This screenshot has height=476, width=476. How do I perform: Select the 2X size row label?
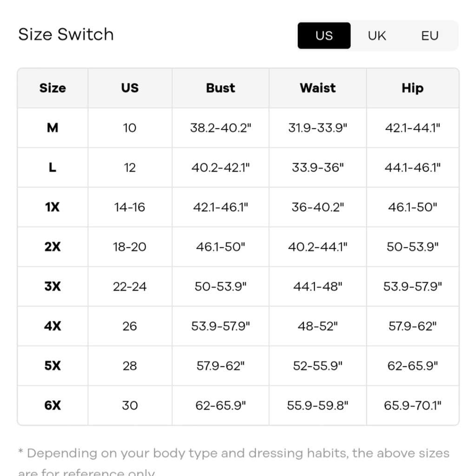[x=53, y=247]
